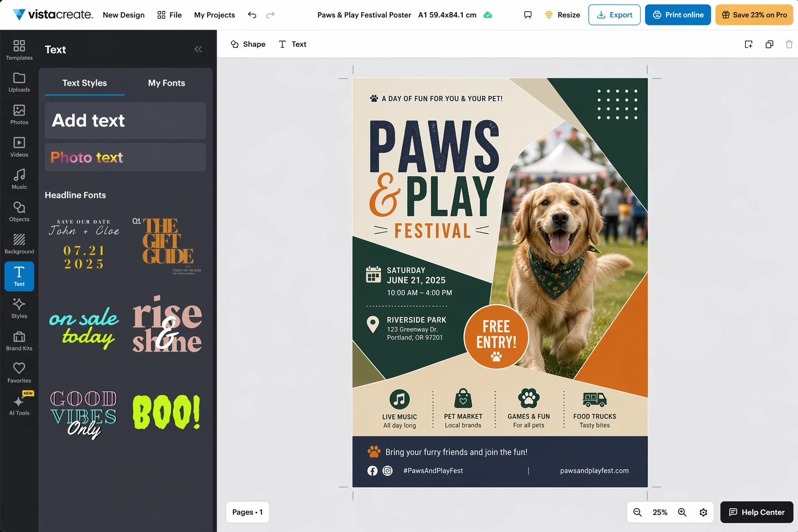Open Brand Kits from sidebar
Image resolution: width=798 pixels, height=532 pixels.
(19, 341)
